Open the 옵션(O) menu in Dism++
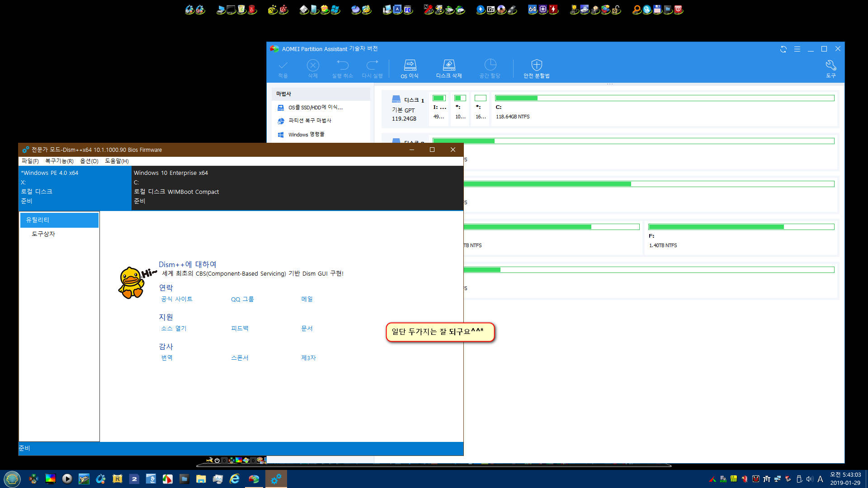The width and height of the screenshot is (868, 488). pyautogui.click(x=89, y=161)
